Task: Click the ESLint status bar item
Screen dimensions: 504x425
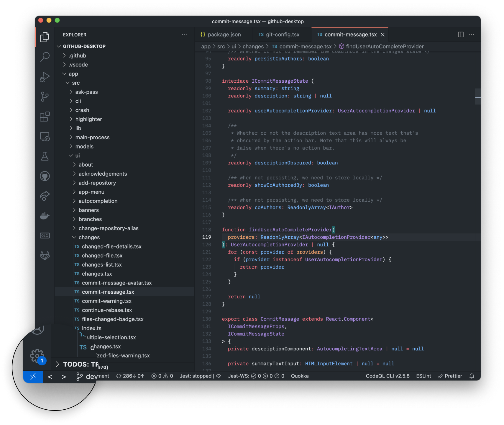Action: point(423,376)
